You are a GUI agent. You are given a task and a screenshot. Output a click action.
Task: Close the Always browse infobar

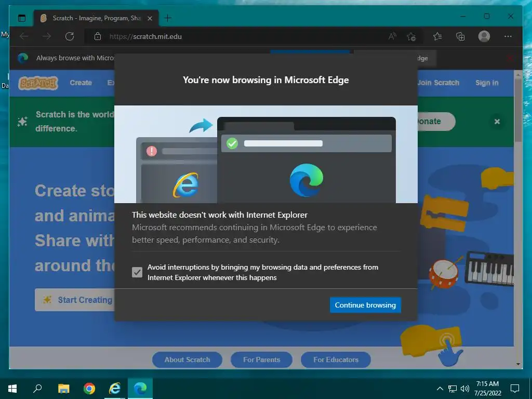510,58
